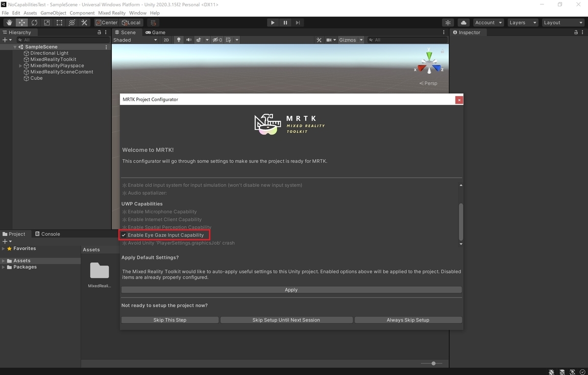Click the Apply button in MRTK Configurator

[291, 290]
